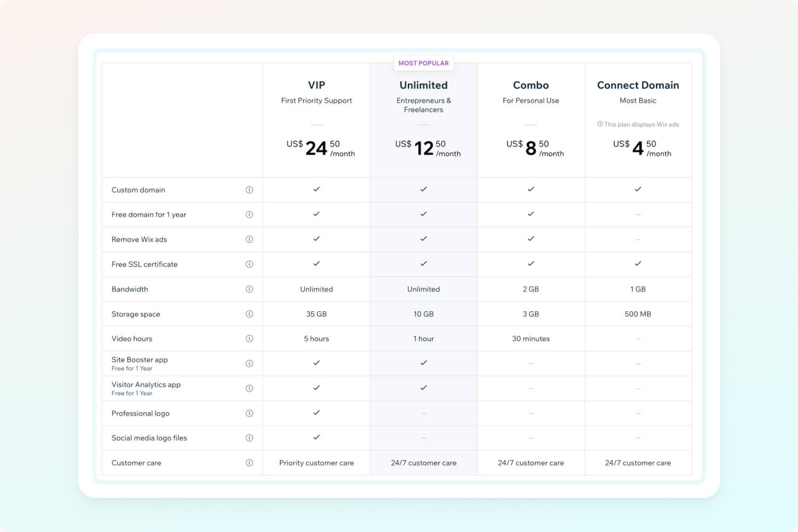798x532 pixels.
Task: Select the 'Priority customer care' cell
Action: pos(317,463)
